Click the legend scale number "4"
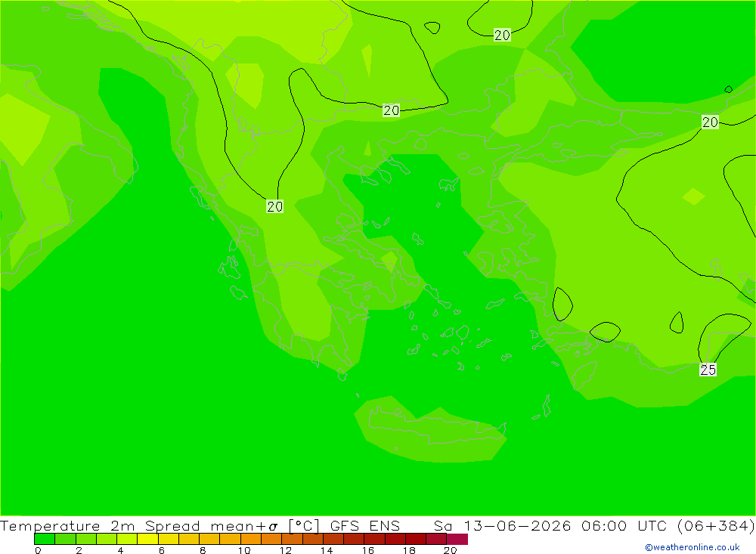Image resolution: width=756 pixels, height=554 pixels. click(x=120, y=550)
